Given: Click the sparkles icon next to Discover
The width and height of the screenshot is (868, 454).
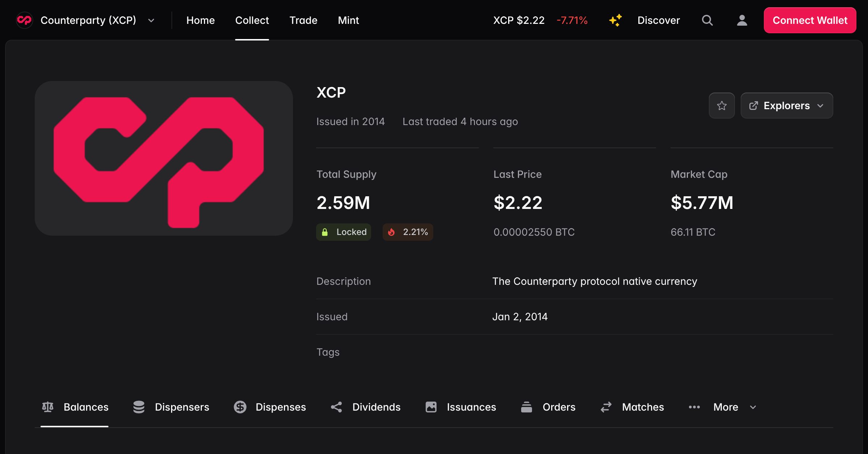Looking at the screenshot, I should (615, 20).
